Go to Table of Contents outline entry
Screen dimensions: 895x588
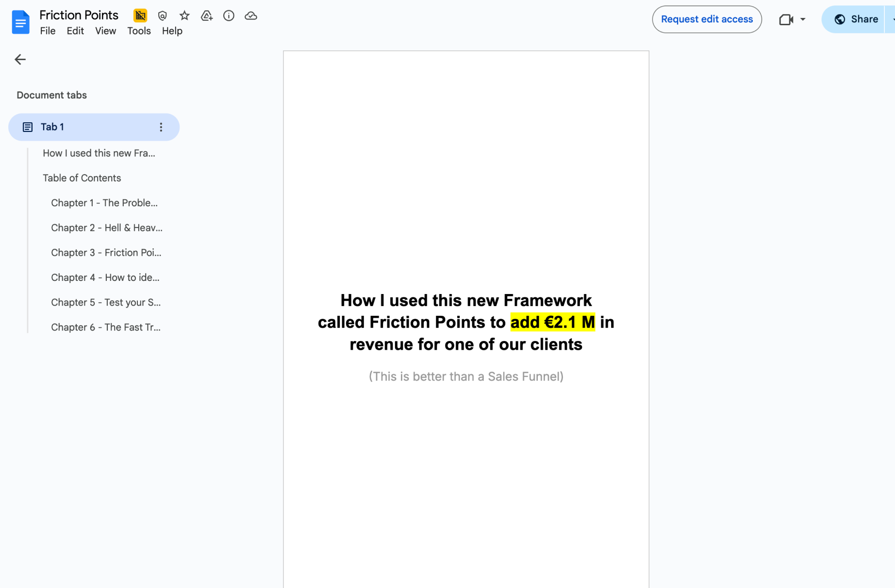[82, 178]
